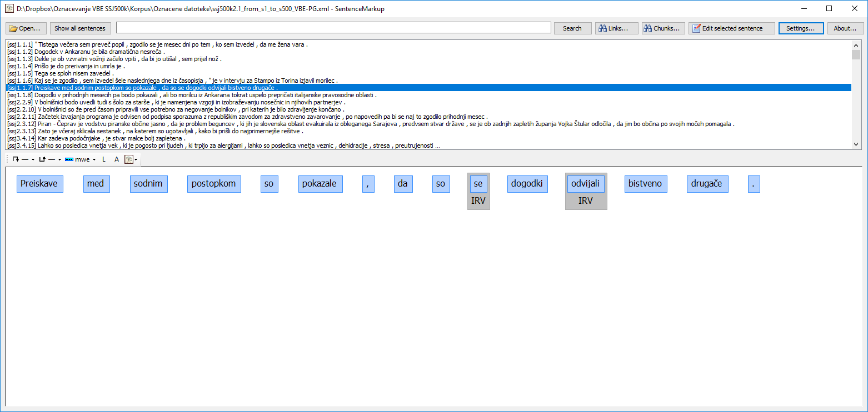Screen dimensions: 868x412
Task: Click the scrollbar down arrow of sentence list
Action: [856, 143]
